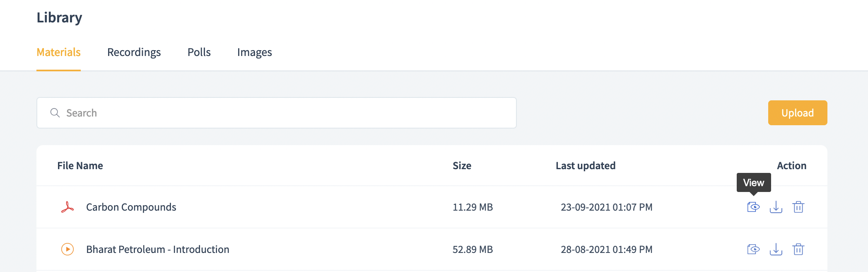Select the Materials tab
The height and width of the screenshot is (272, 868).
[x=58, y=52]
